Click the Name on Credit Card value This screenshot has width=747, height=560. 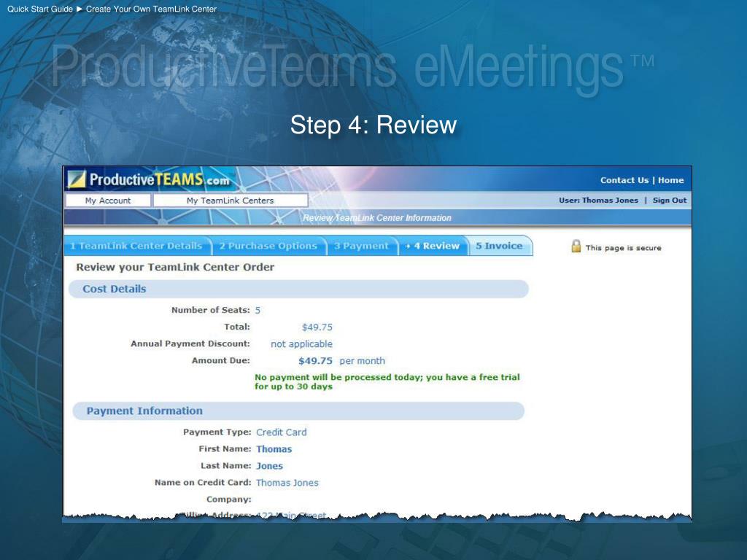coord(287,483)
